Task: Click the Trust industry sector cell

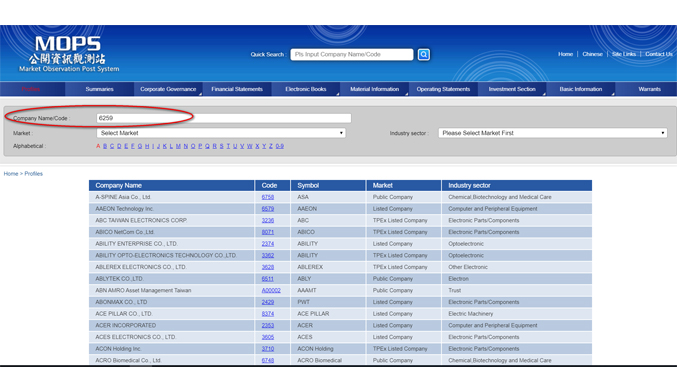Action: coord(517,290)
